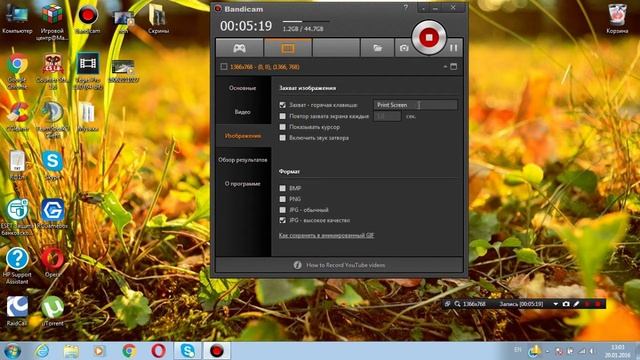Screen dimensions: 640x360
Task: Open Bandicam desktop shortcut
Action: point(88,19)
